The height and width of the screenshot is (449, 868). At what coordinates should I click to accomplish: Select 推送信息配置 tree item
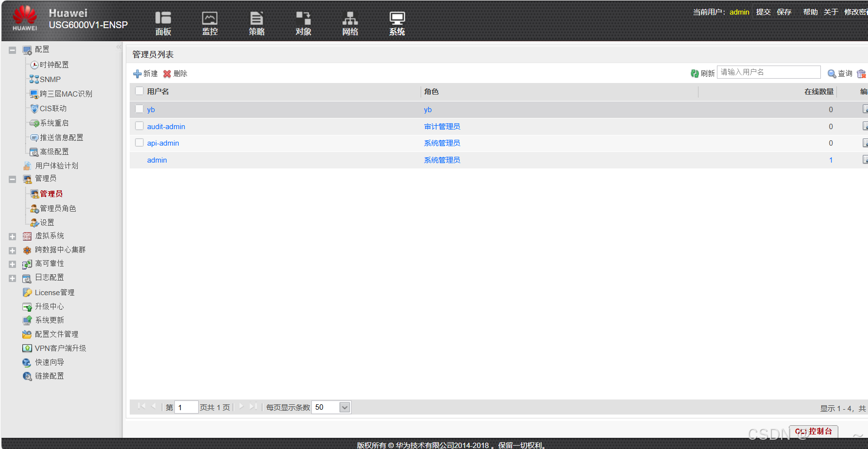click(x=62, y=137)
